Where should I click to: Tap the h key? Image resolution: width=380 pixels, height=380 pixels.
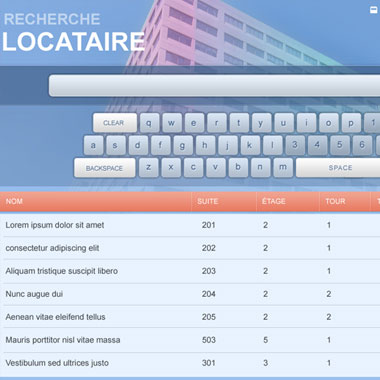click(205, 145)
